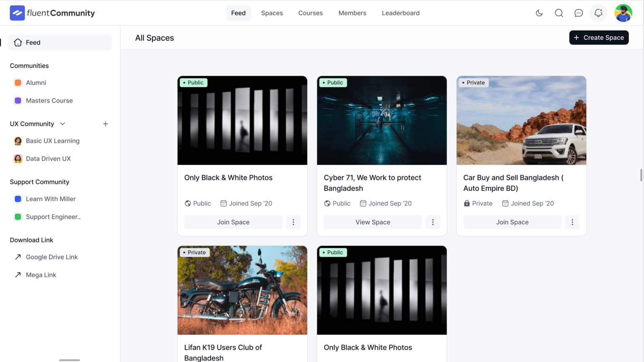644x362 pixels.
Task: Open options menu on Only Black & White Photos
Action: (x=293, y=222)
